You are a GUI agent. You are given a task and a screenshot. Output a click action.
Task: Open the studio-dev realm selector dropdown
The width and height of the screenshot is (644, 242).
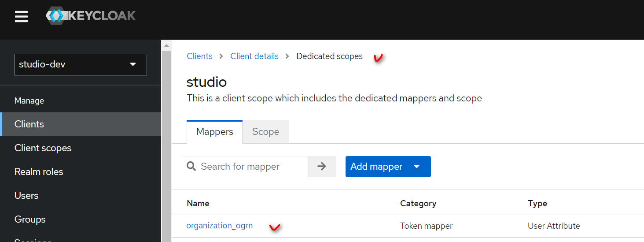tap(81, 64)
